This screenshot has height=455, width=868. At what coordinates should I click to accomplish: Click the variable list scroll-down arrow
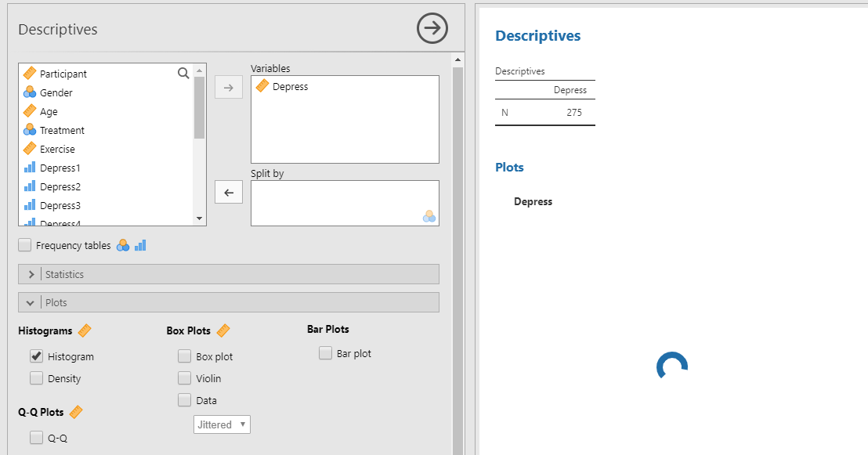coord(200,218)
